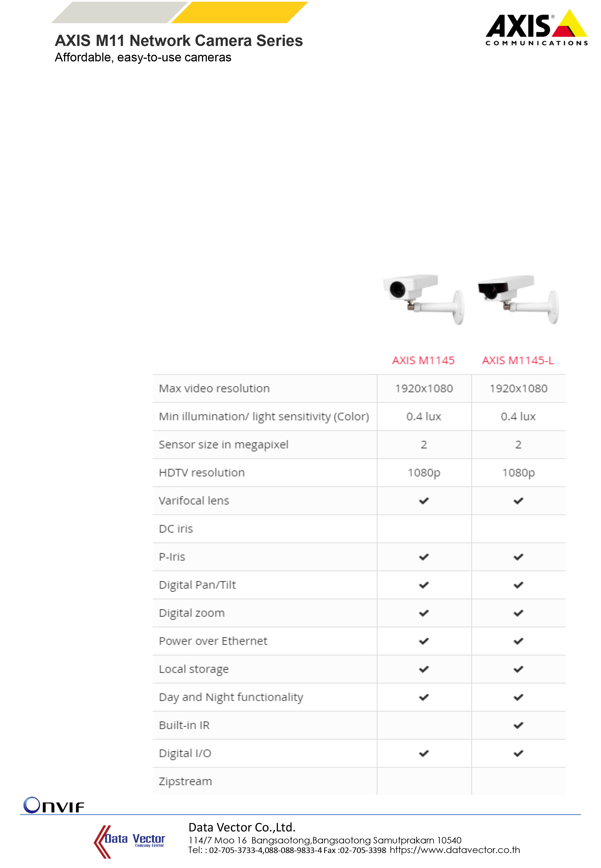Click Power over Ethernet checkmark for M1145
The width and height of the screenshot is (601, 868).
424,641
